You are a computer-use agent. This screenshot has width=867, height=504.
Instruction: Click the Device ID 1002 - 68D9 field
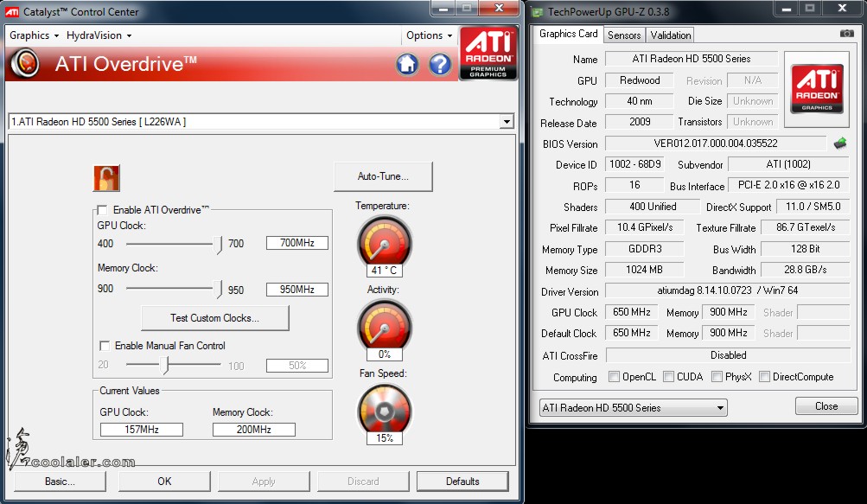(x=634, y=164)
